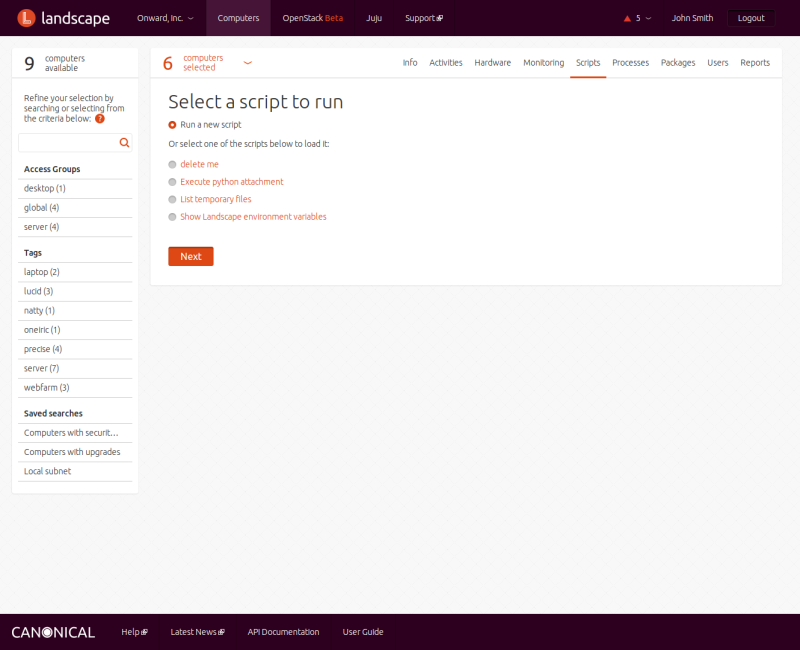Open the Monitoring tab
800x650 pixels.
[x=543, y=63]
